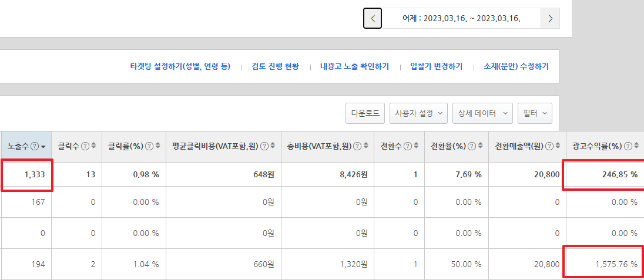644x280 pixels.
Task: Open the date range field showing 2023.03.16
Action: [x=461, y=18]
